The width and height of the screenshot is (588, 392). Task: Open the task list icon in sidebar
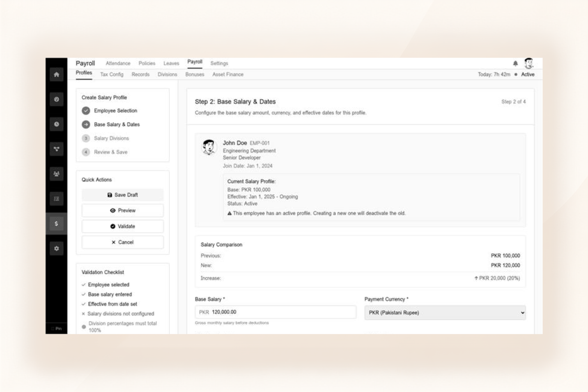pyautogui.click(x=56, y=199)
